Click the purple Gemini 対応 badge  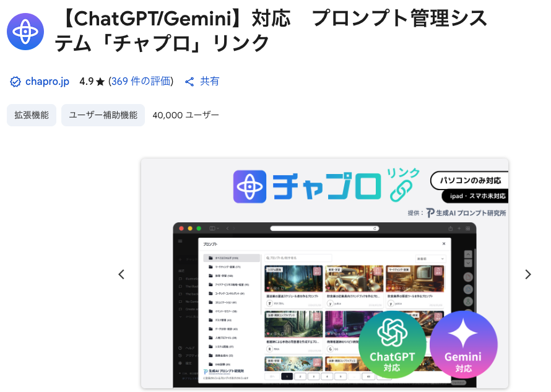(464, 344)
